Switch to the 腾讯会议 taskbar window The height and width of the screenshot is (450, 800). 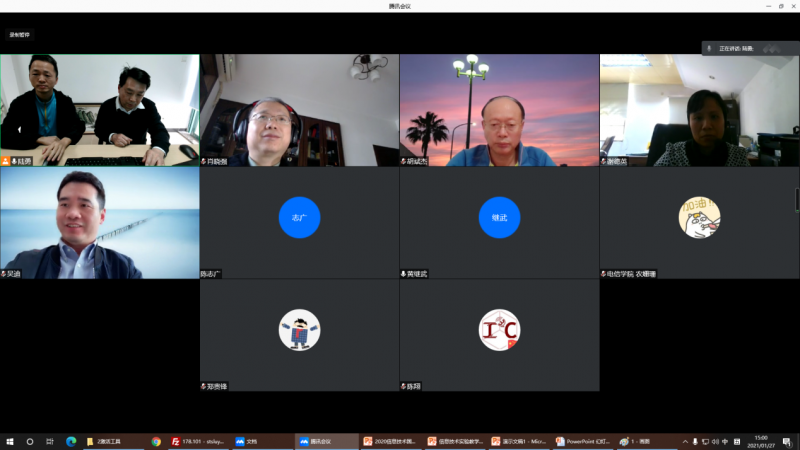point(326,441)
